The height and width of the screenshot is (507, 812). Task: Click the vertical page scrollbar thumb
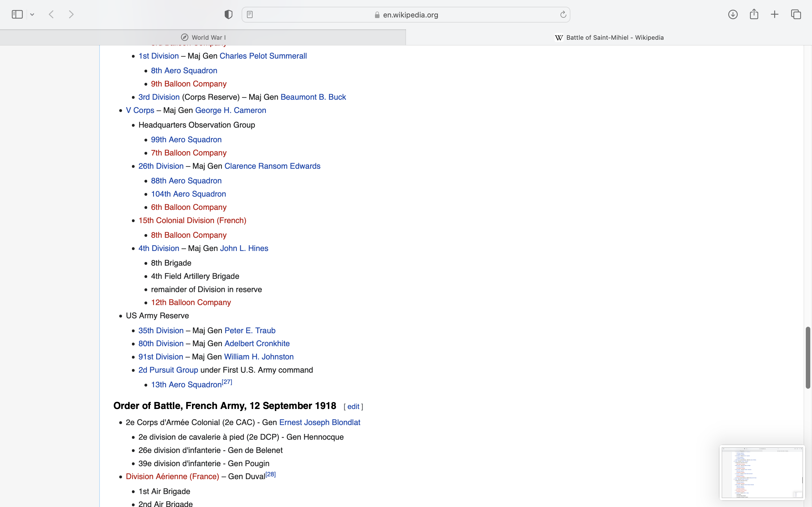[808, 357]
